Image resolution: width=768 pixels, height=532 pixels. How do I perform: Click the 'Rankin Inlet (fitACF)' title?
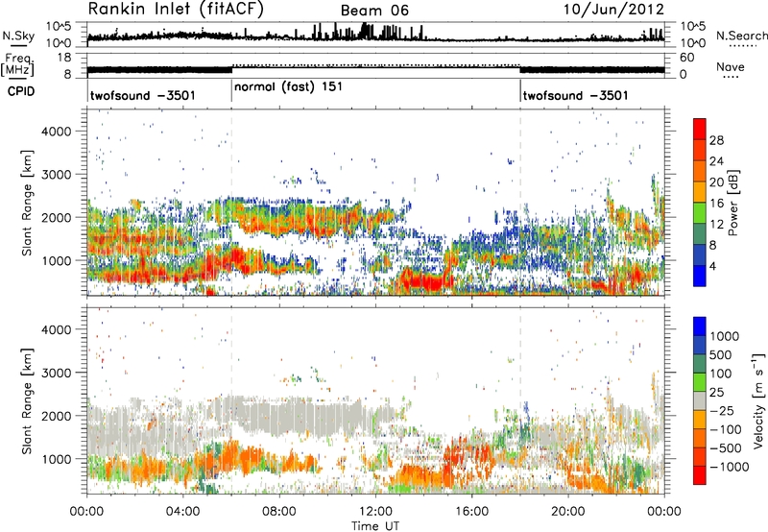tap(176, 9)
